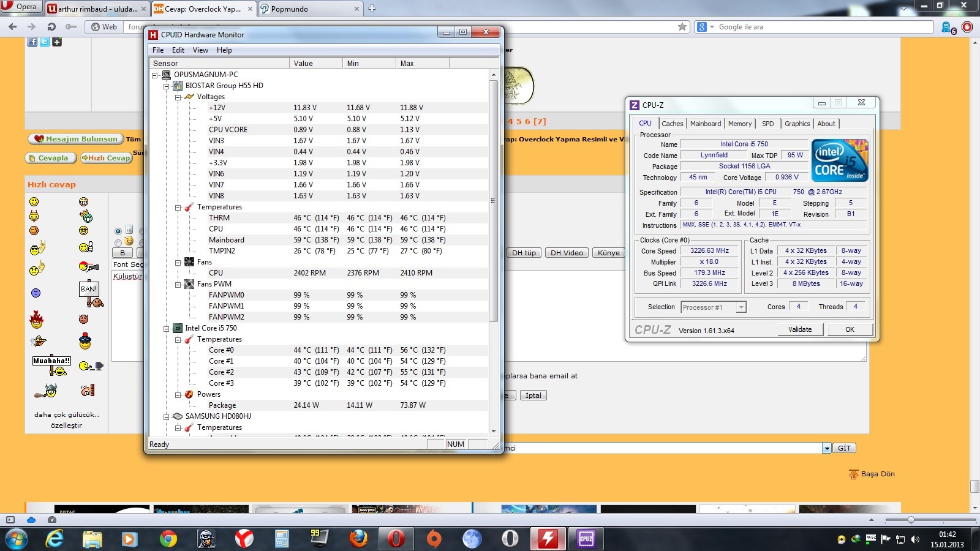The height and width of the screenshot is (551, 980).
Task: Switch to the SPD tab in CPU-Z
Action: 767,124
